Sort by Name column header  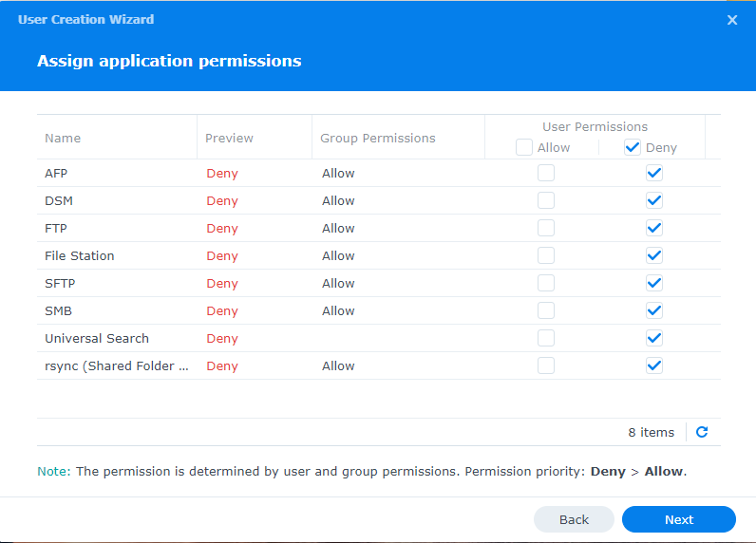coord(63,138)
